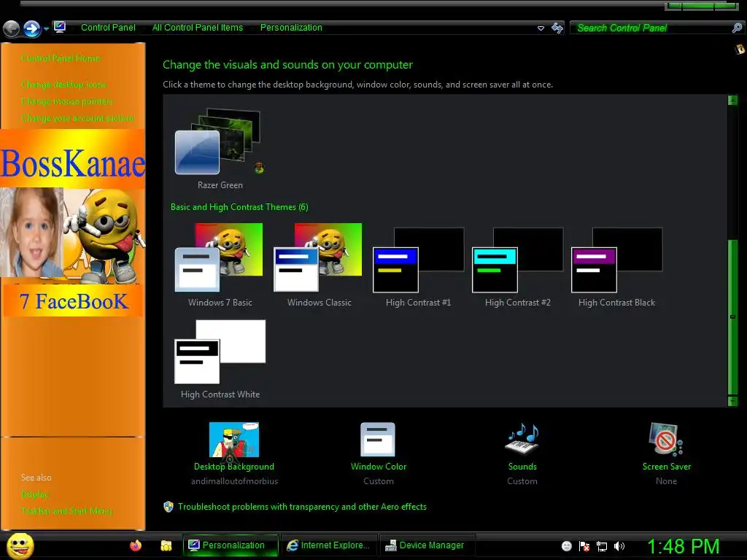Open network tray icon
Image resolution: width=747 pixels, height=560 pixels.
click(x=602, y=547)
